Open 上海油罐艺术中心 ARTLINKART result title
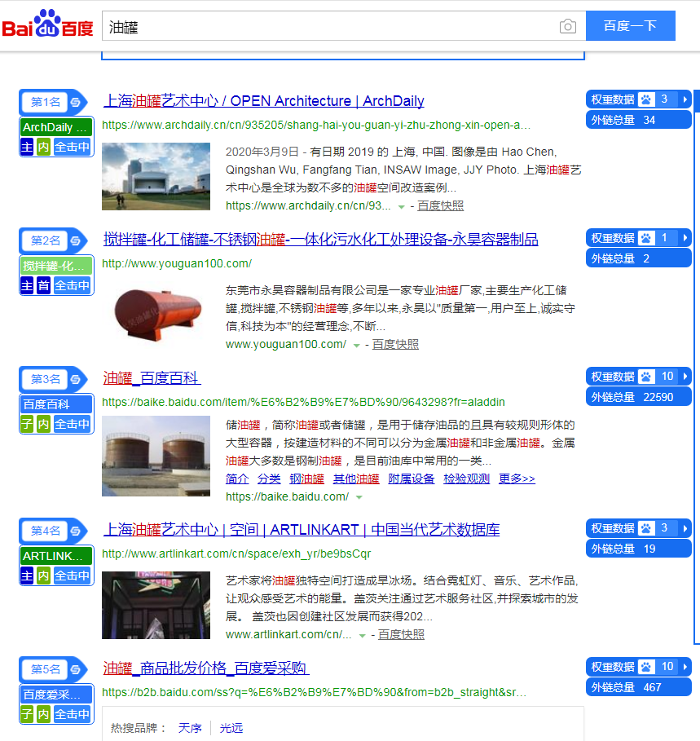The image size is (700, 741). point(302,529)
